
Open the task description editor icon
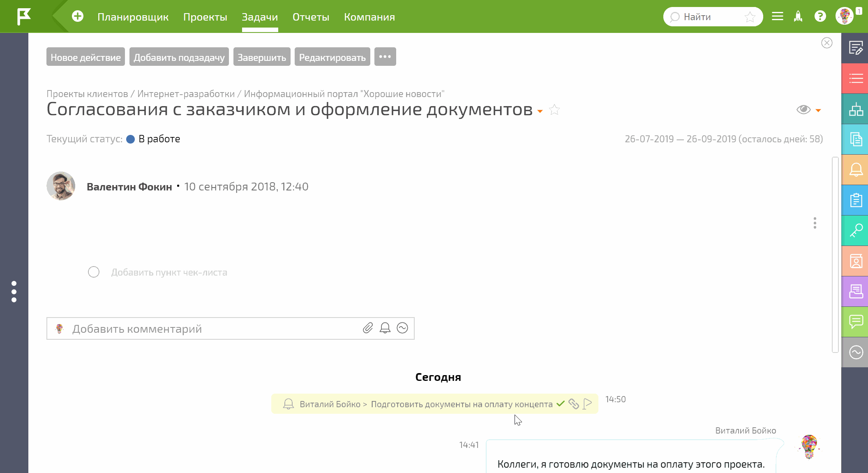(x=855, y=49)
